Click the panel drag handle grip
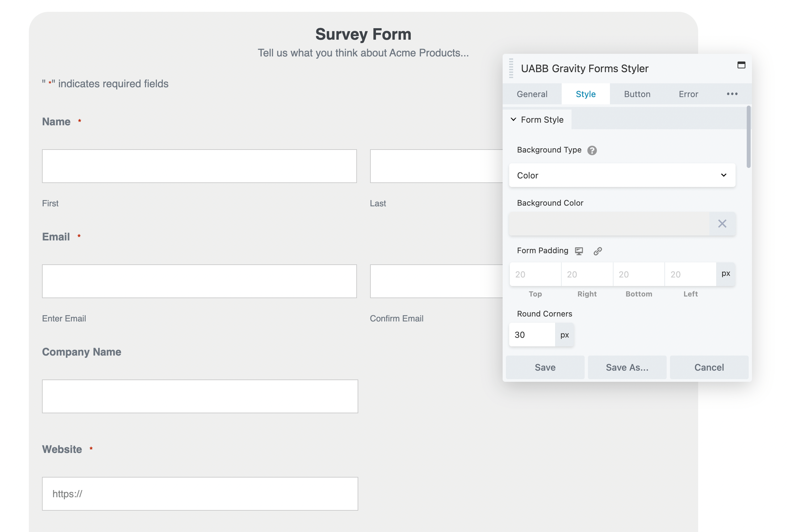The image size is (792, 532). pyautogui.click(x=511, y=68)
